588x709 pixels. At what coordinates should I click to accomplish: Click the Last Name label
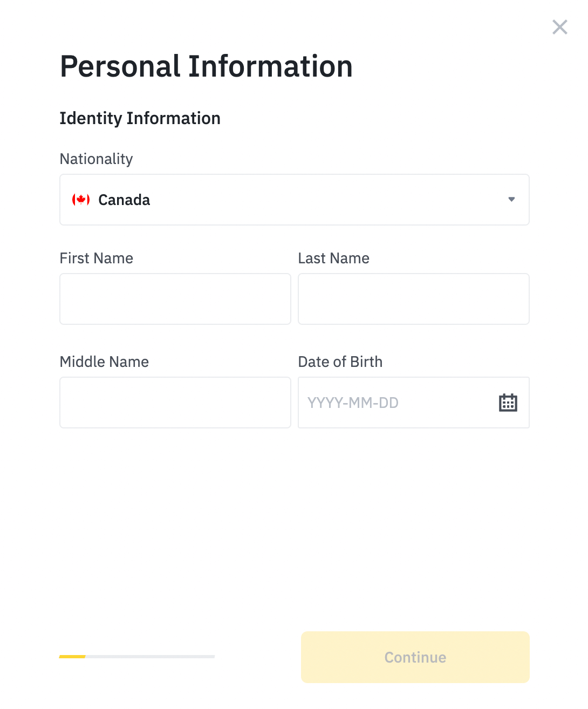coord(333,258)
